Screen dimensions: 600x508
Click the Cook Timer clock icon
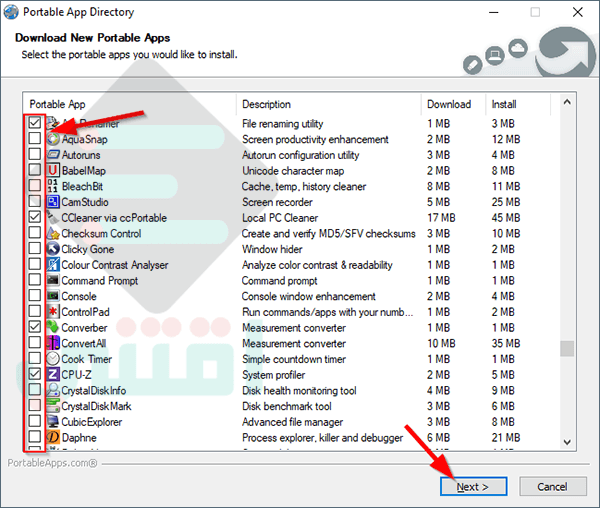pyautogui.click(x=53, y=358)
